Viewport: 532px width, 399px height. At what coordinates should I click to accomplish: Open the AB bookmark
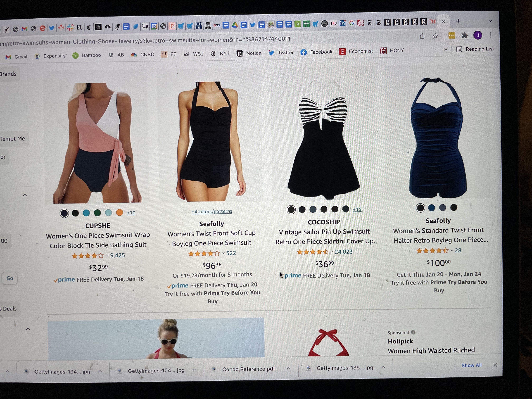click(x=116, y=55)
